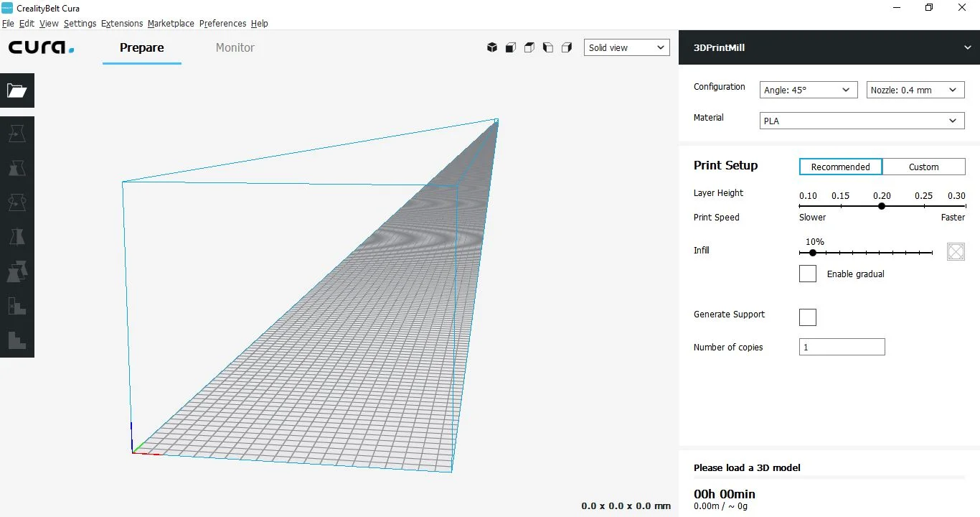Image resolution: width=980 pixels, height=517 pixels.
Task: Open the Nozzle: 0.4 mm dropdown
Action: [x=915, y=90]
